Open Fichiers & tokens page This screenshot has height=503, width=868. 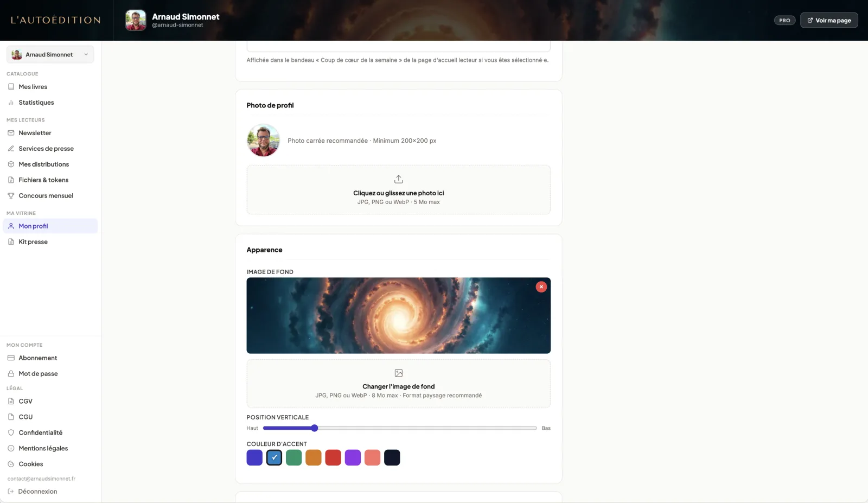(x=50, y=180)
